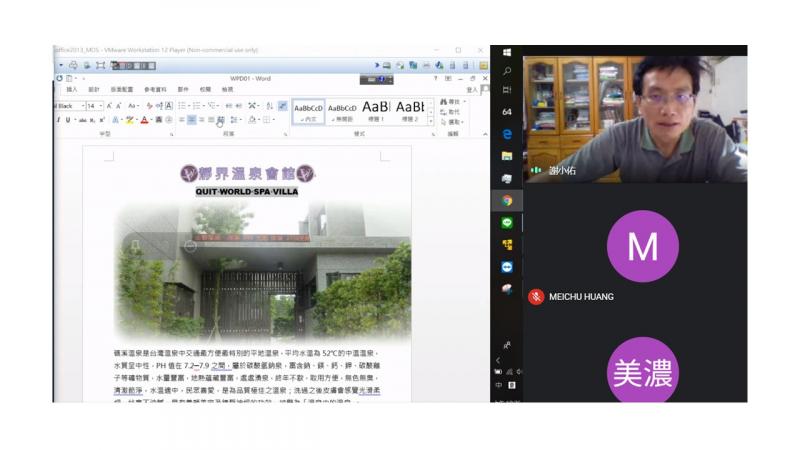Viewport: 800px width, 450px height.
Task: Toggle Align Left paragraph alignment
Action: point(182,120)
